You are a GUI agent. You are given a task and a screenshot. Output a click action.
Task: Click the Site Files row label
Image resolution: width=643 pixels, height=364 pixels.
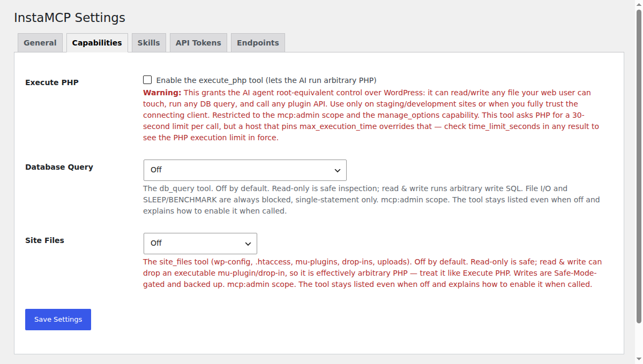tap(44, 240)
